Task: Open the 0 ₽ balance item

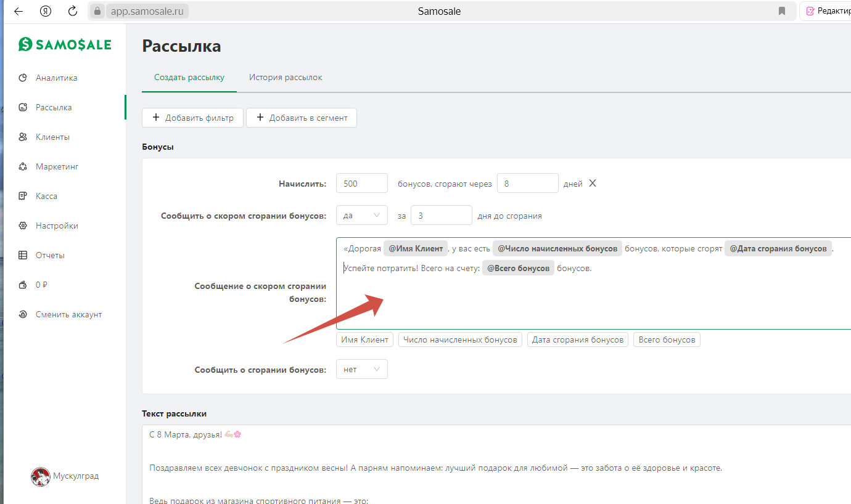Action: [x=41, y=285]
